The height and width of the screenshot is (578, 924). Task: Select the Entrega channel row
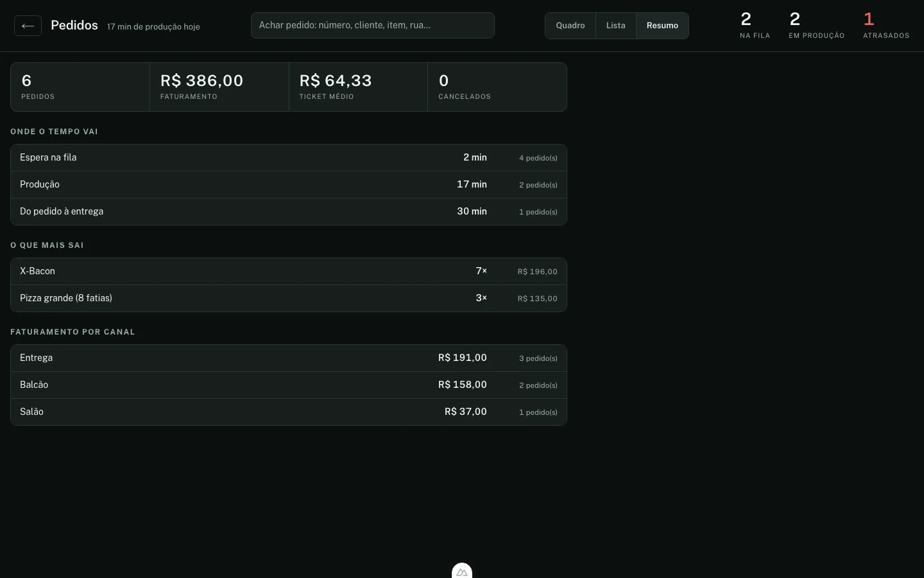tap(289, 358)
